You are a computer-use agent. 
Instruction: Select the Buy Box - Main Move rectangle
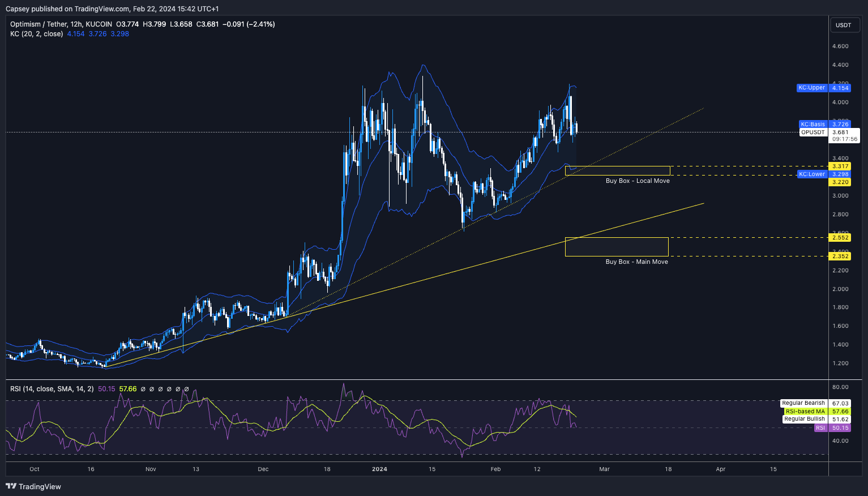pos(617,247)
